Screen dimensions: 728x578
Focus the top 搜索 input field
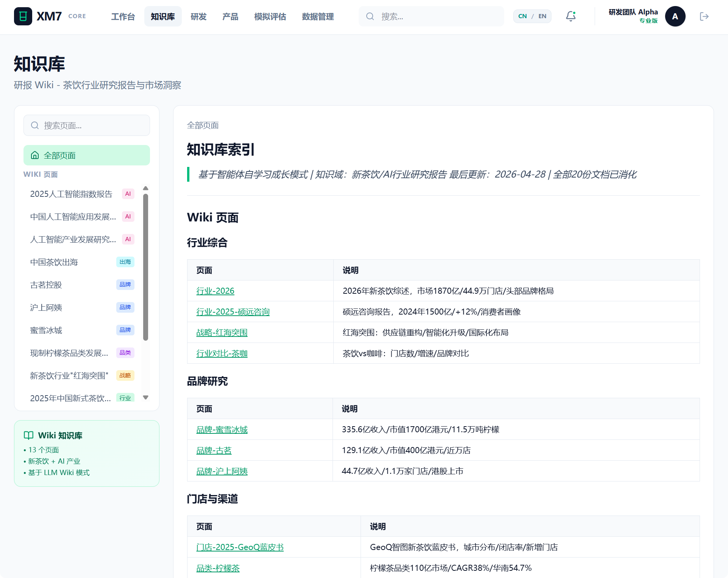(x=431, y=16)
